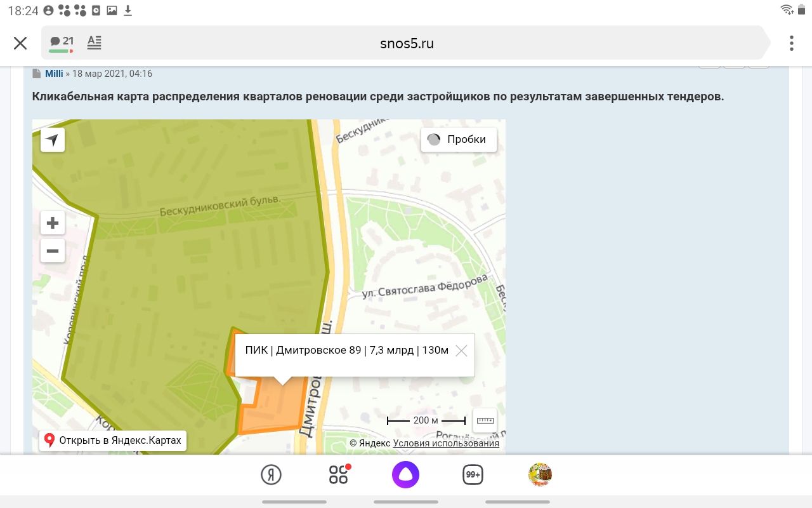Close the browser tab with X icon
The height and width of the screenshot is (508, 812).
[x=20, y=43]
